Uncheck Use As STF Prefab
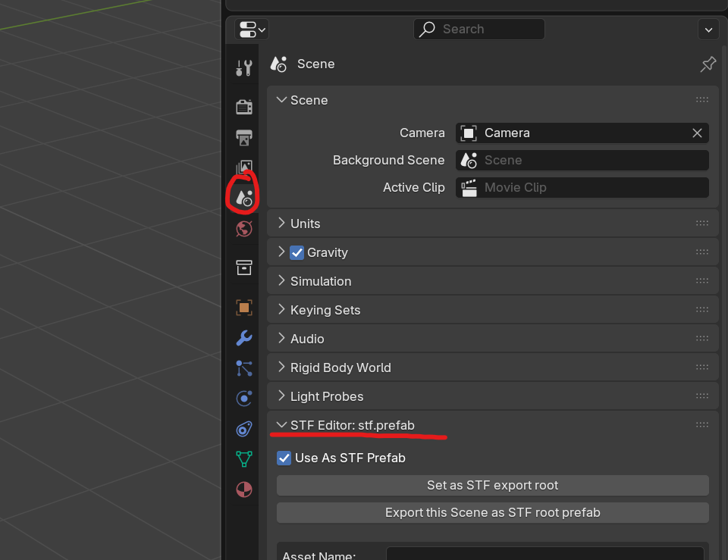Image resolution: width=728 pixels, height=560 pixels. click(284, 458)
